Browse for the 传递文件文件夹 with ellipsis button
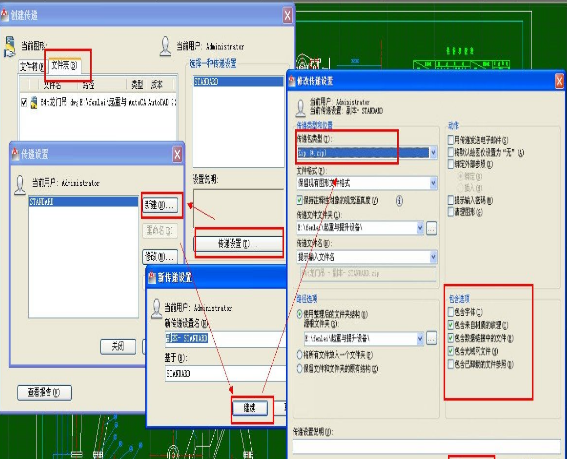This screenshot has width=567, height=459. 431,228
